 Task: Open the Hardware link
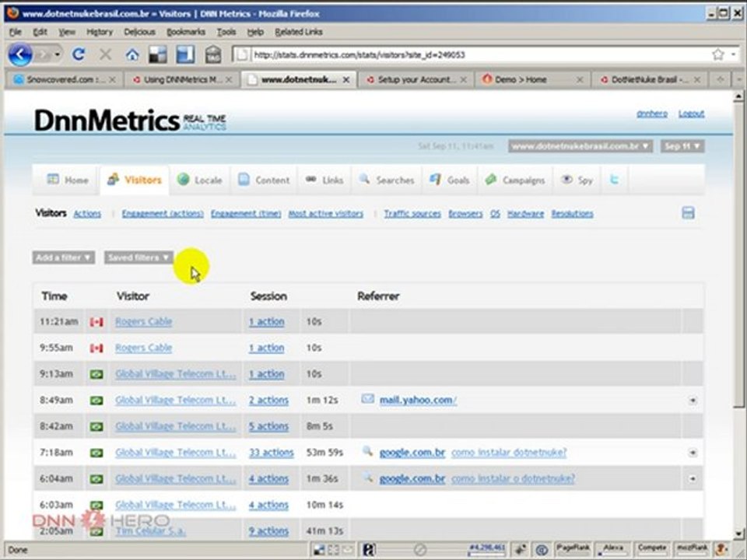[525, 214]
